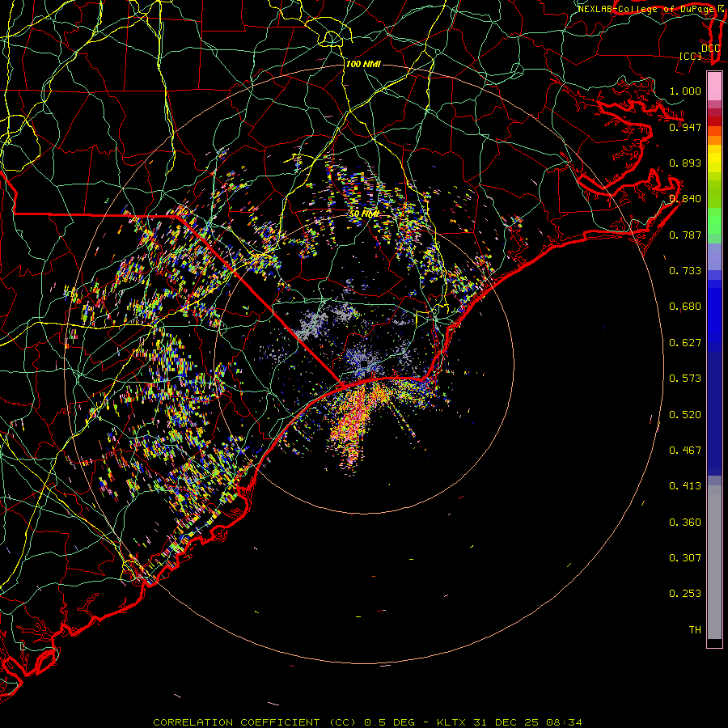Click the 0.253 value on the color scale

tap(685, 594)
